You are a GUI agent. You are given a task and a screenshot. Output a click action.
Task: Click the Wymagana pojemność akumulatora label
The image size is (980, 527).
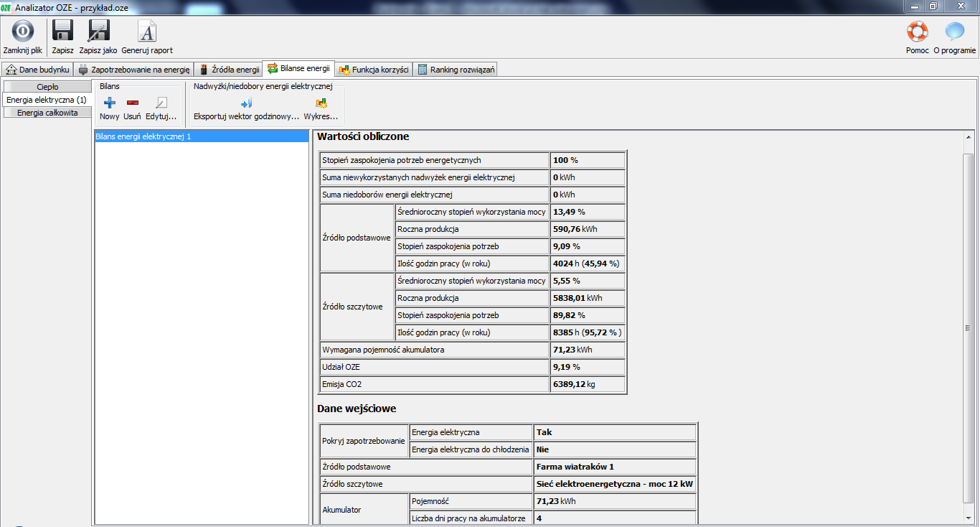[x=383, y=350]
